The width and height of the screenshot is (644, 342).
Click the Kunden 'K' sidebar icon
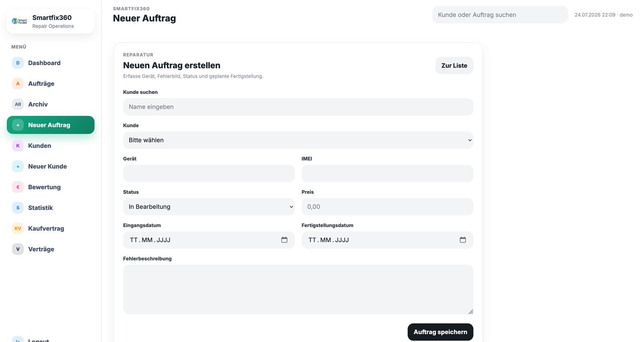[x=18, y=145]
